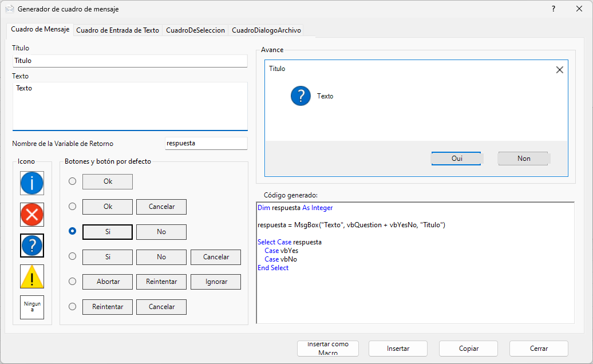Select the single Ok button radio option
This screenshot has width=593, height=364.
(72, 181)
